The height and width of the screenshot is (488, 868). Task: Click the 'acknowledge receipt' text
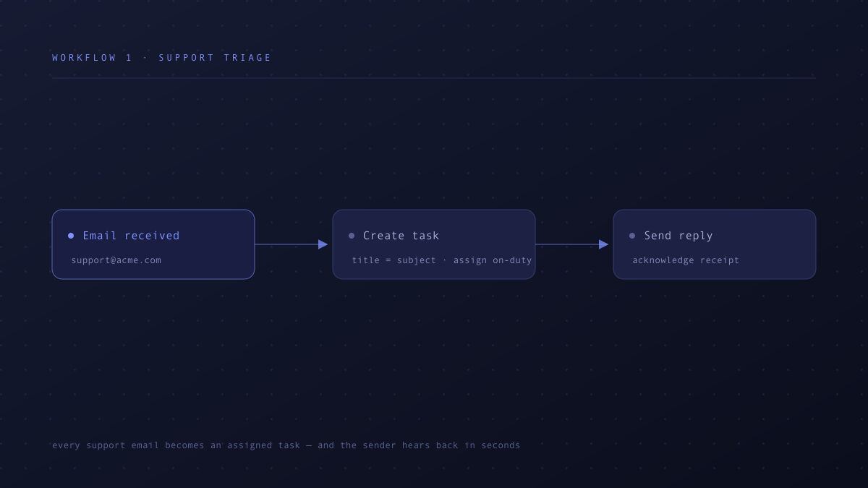tap(686, 260)
